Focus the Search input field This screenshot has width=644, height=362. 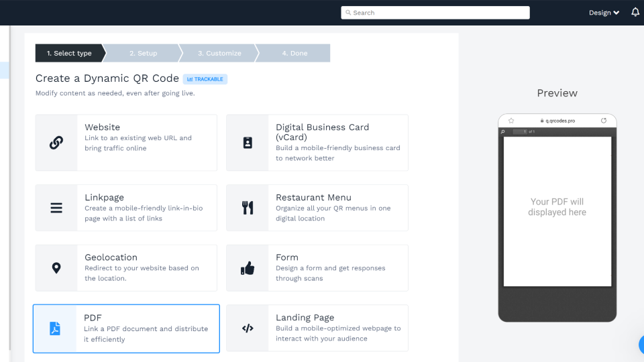[435, 13]
